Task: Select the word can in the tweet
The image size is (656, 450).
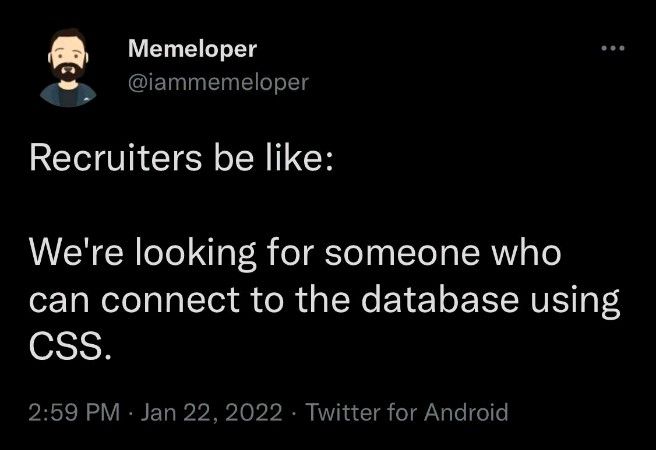Action: coord(59,302)
